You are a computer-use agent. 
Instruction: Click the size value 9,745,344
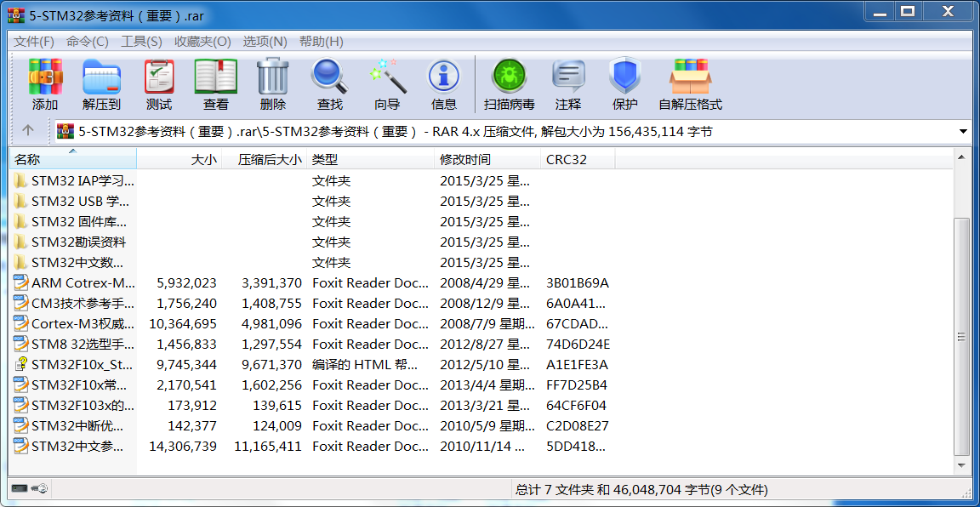click(187, 364)
